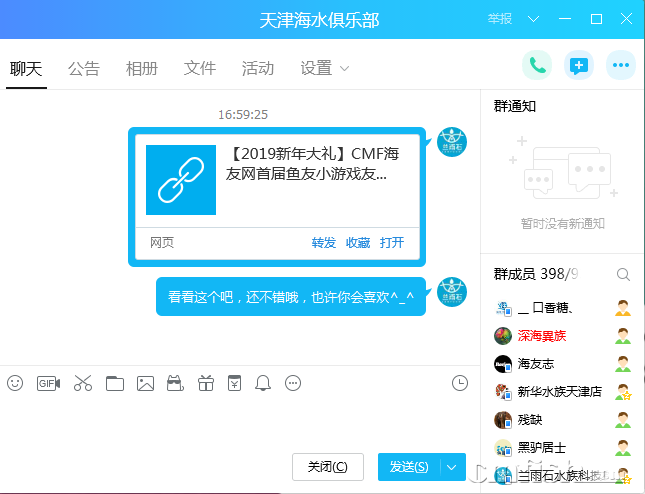This screenshot has height=494, width=645.
Task: Click the link icon in shared card
Action: coord(181,180)
